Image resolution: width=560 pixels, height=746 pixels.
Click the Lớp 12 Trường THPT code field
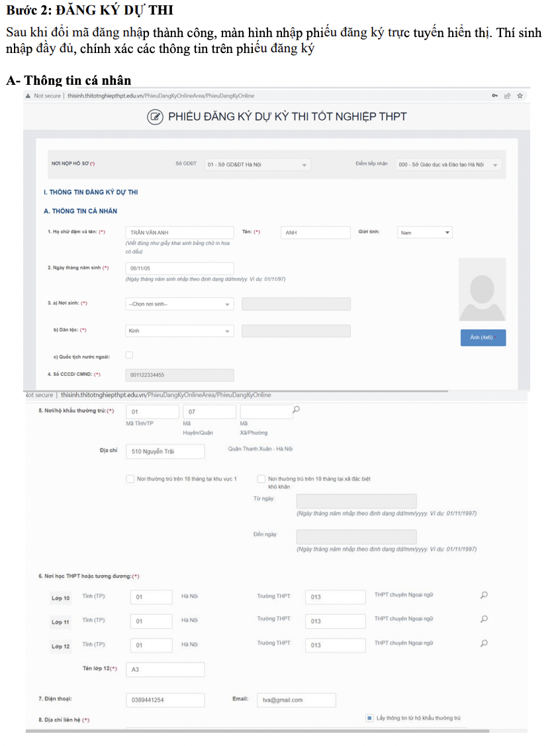pyautogui.click(x=336, y=645)
